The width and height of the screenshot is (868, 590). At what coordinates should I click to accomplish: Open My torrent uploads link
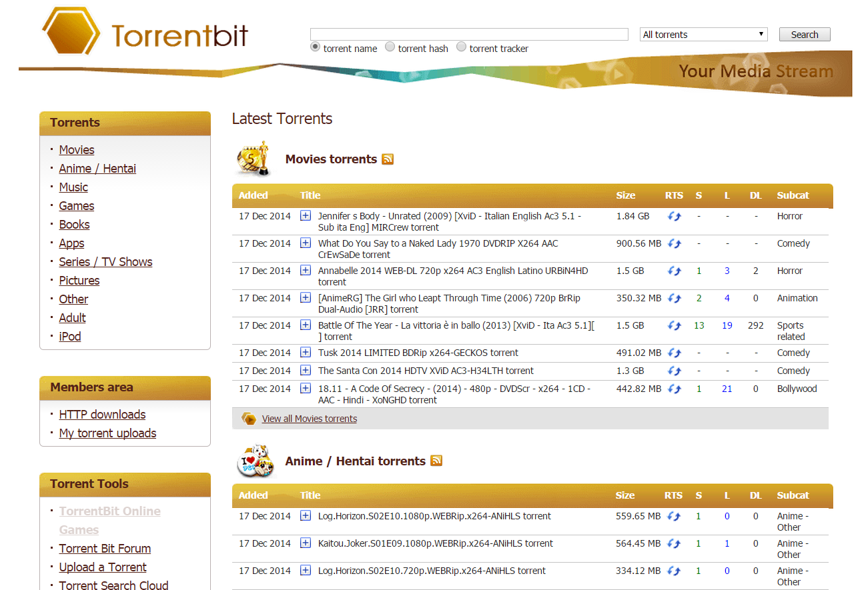[107, 433]
